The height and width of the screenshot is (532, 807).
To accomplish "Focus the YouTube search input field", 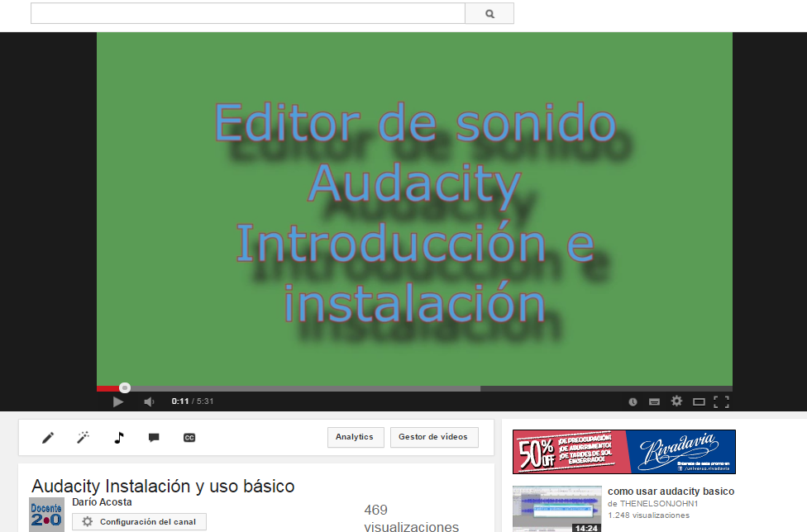I will point(247,13).
